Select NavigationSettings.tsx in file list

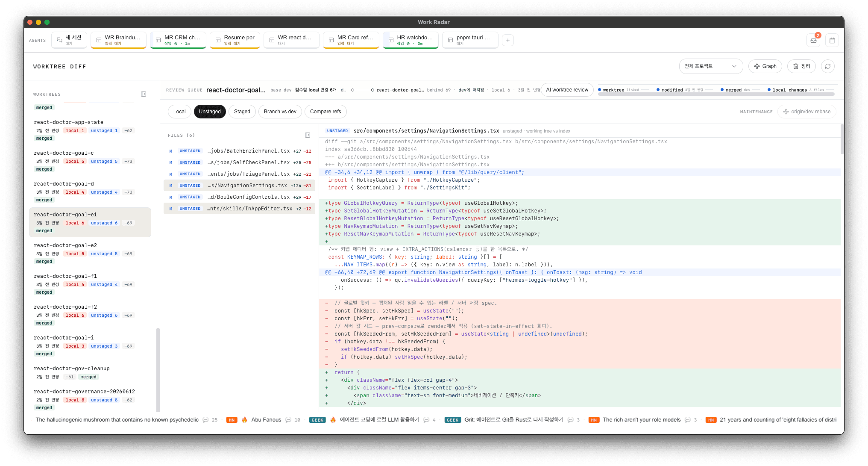[240, 186]
